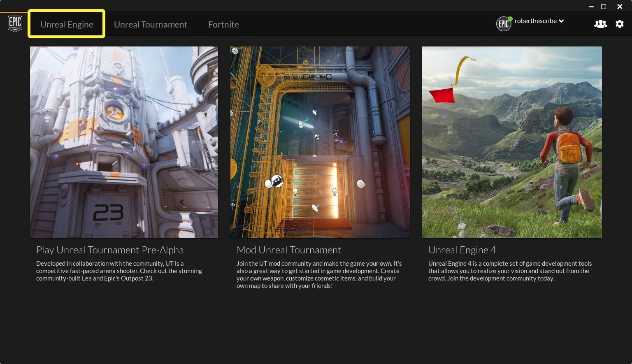Open the Mod Unreal Tournament wireframe image
Viewport: 632px width, 364px height.
click(320, 142)
